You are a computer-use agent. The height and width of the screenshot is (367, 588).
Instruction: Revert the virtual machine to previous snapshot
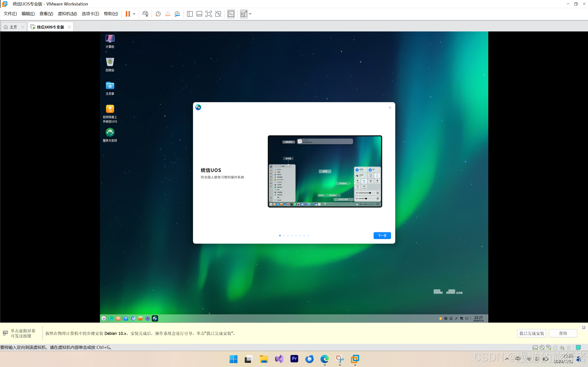click(168, 14)
